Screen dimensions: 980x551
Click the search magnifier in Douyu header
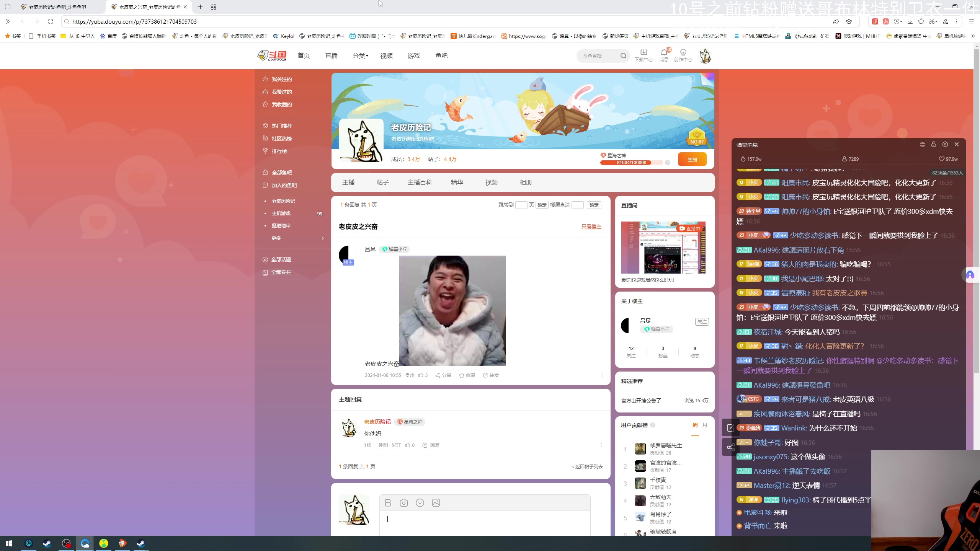[x=623, y=56]
